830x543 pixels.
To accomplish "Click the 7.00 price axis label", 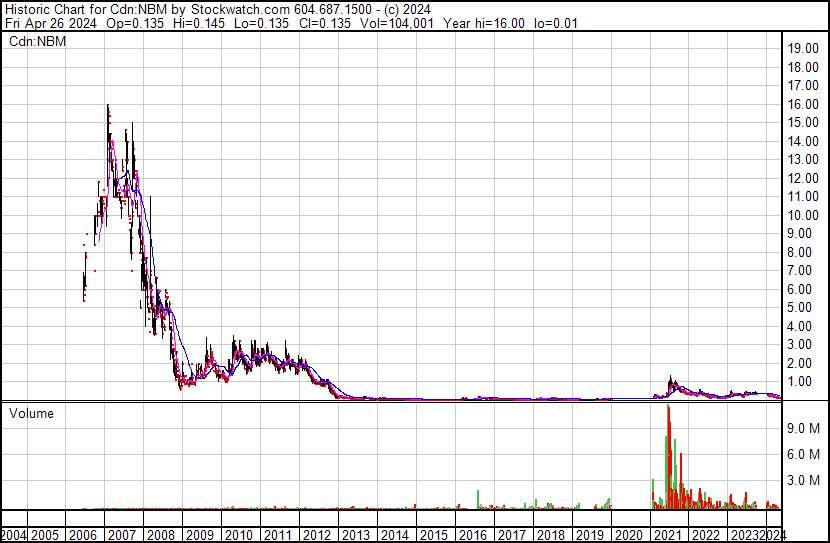I will click(799, 270).
